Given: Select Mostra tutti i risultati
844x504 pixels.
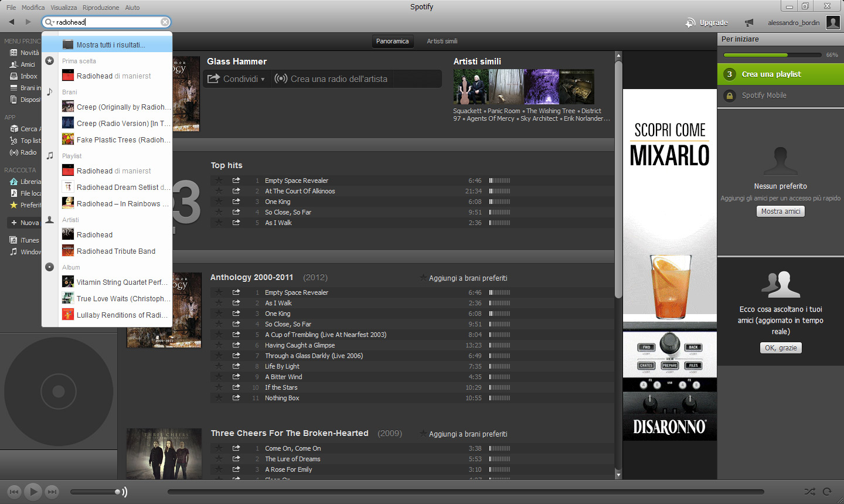Looking at the screenshot, I should tap(107, 45).
